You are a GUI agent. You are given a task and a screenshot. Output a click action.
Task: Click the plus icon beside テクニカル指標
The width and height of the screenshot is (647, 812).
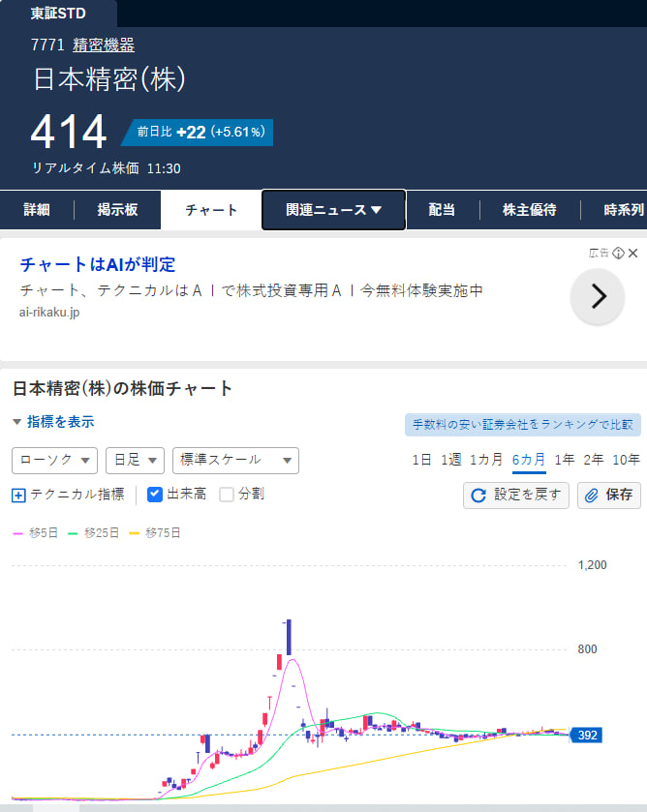pyautogui.click(x=18, y=496)
